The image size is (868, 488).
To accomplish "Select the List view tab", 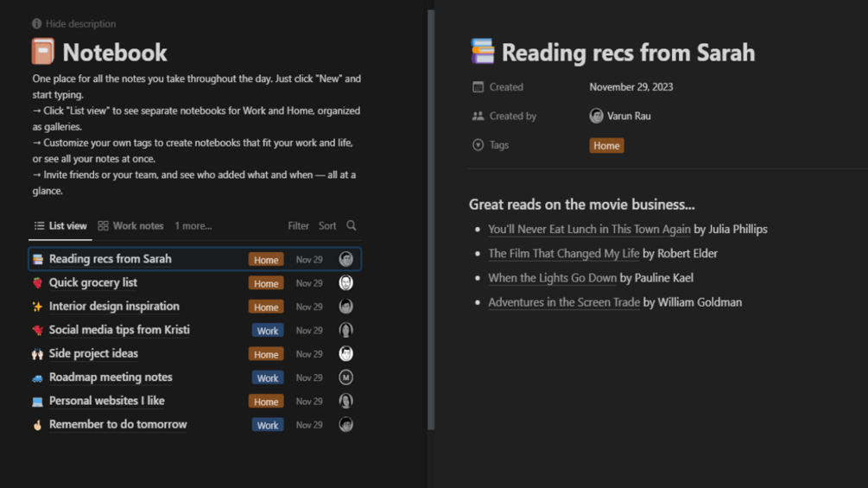I will point(60,225).
